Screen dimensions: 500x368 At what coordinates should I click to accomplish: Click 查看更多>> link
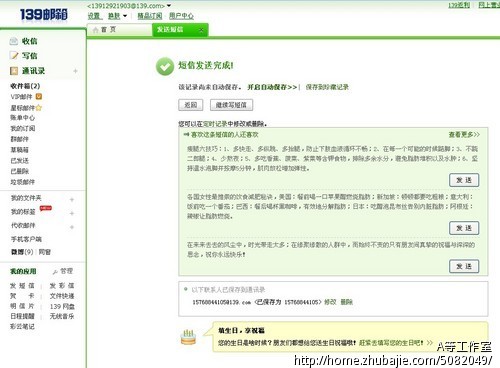click(x=464, y=135)
